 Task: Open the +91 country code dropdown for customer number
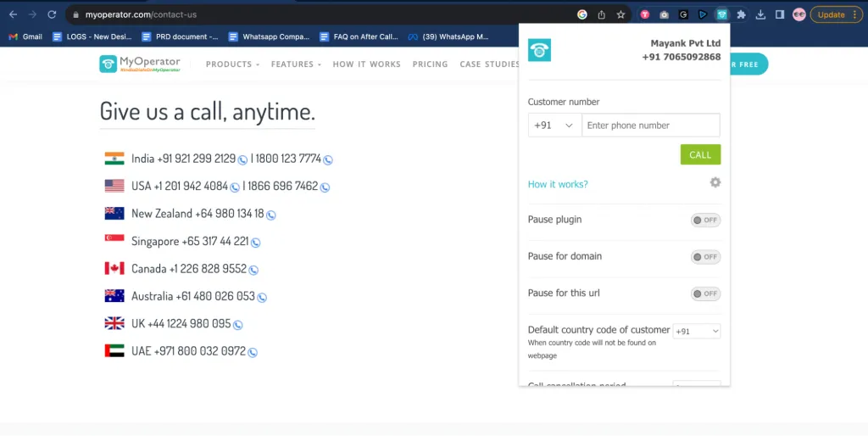pos(554,126)
